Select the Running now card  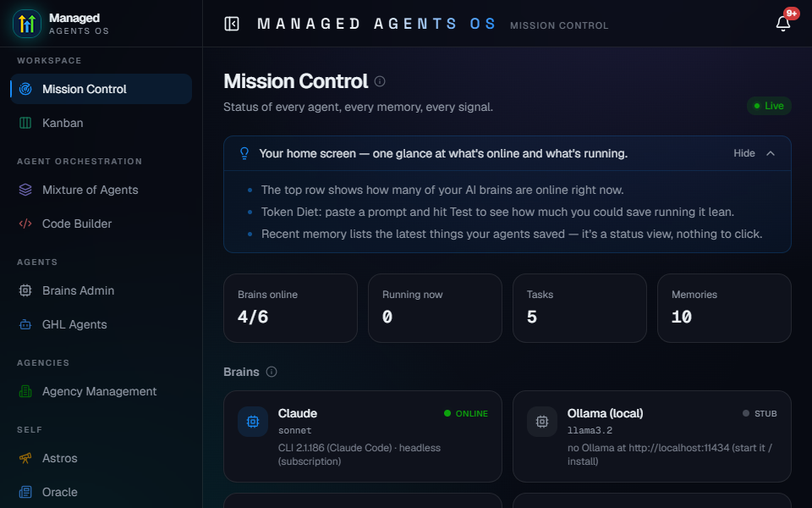(x=435, y=308)
